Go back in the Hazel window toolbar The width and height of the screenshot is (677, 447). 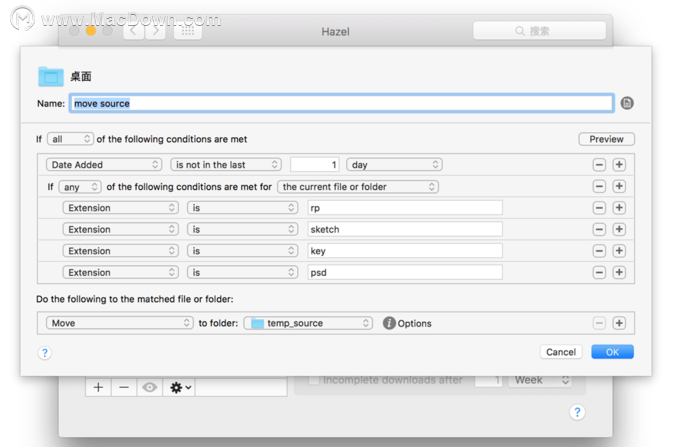(x=133, y=31)
